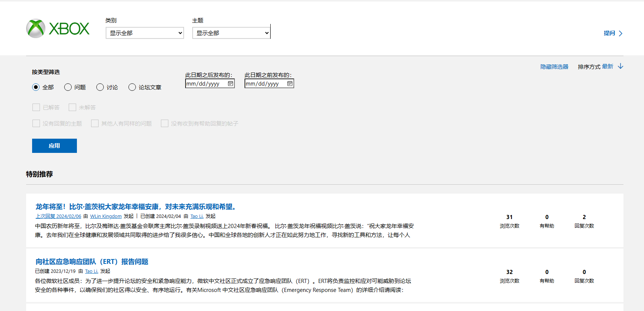Check the 其他人有同样的问题 checkbox
644x311 pixels.
pyautogui.click(x=95, y=123)
